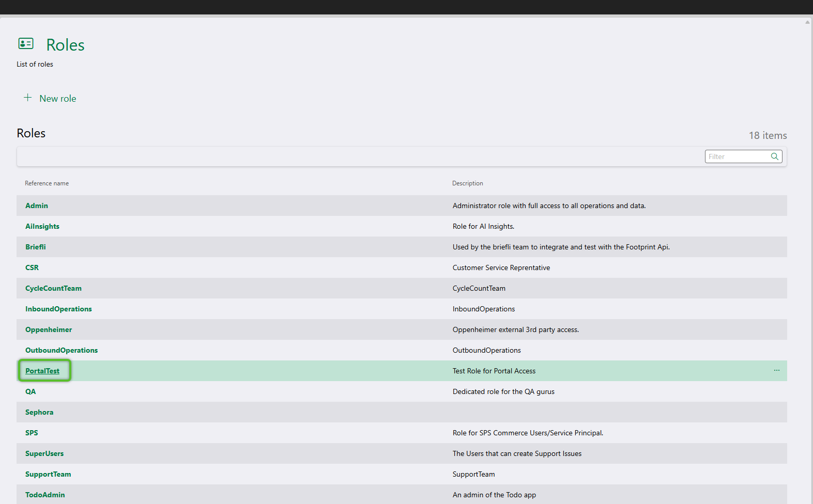Sort by Reference name column header
The width and height of the screenshot is (813, 504).
(47, 183)
